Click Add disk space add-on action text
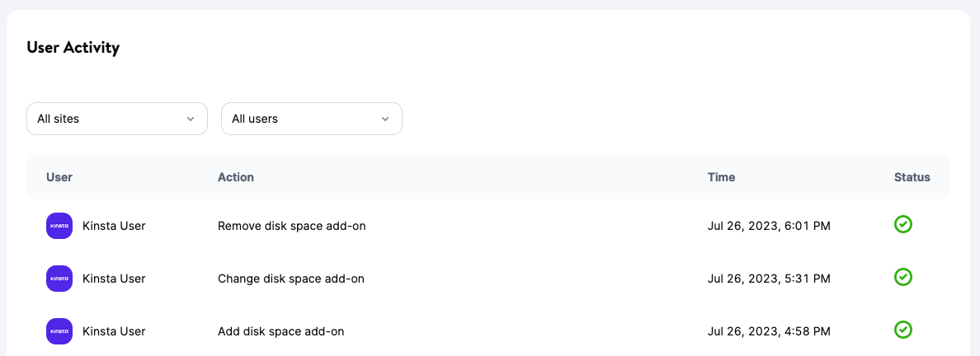The width and height of the screenshot is (980, 356). (280, 331)
